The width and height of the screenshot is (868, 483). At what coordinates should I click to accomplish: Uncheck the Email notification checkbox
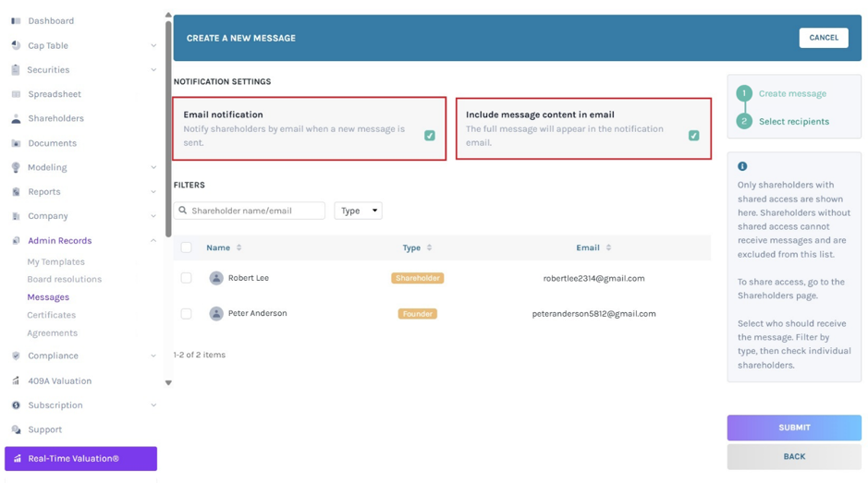click(430, 136)
